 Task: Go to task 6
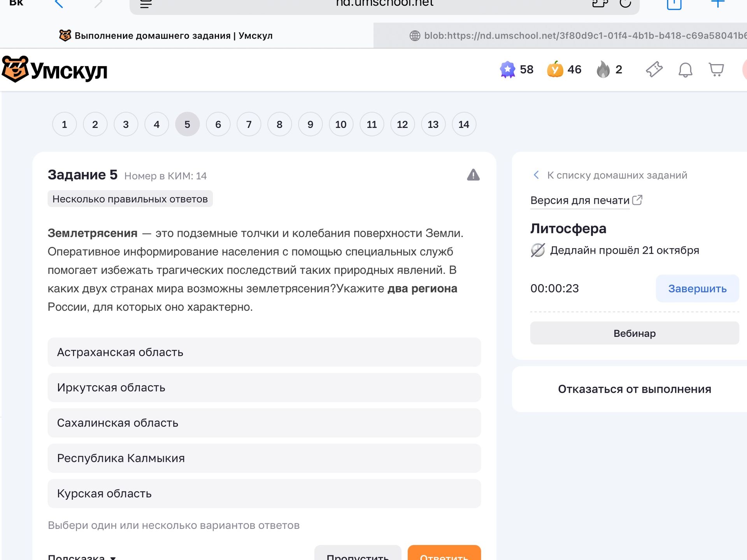[x=218, y=124]
